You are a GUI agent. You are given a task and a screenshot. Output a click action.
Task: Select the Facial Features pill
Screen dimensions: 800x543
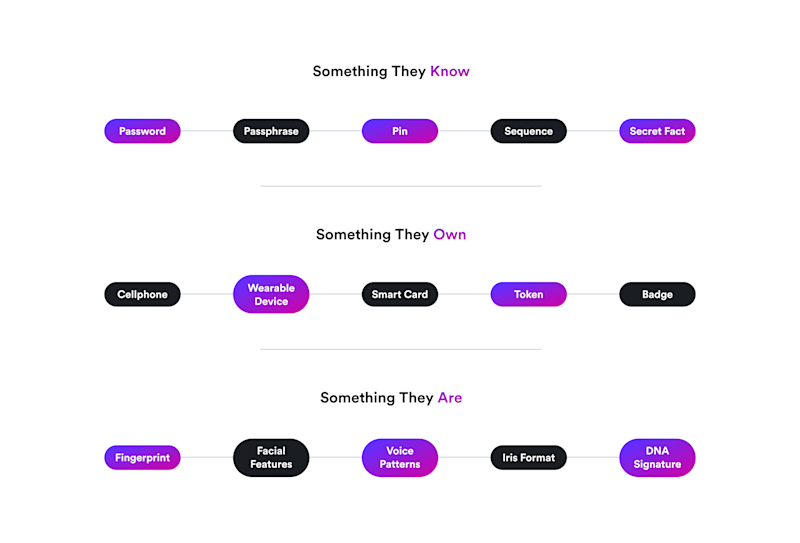[271, 458]
